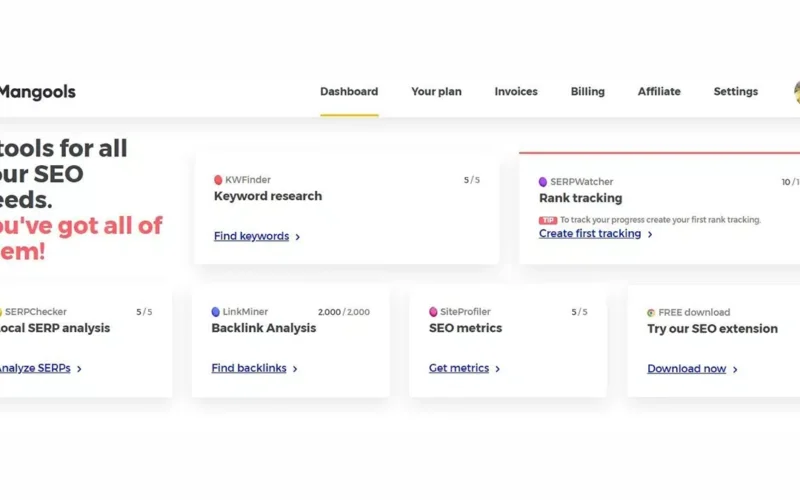The image size is (800, 500).
Task: Click the rank tracking tip sentence
Action: pyautogui.click(x=660, y=220)
